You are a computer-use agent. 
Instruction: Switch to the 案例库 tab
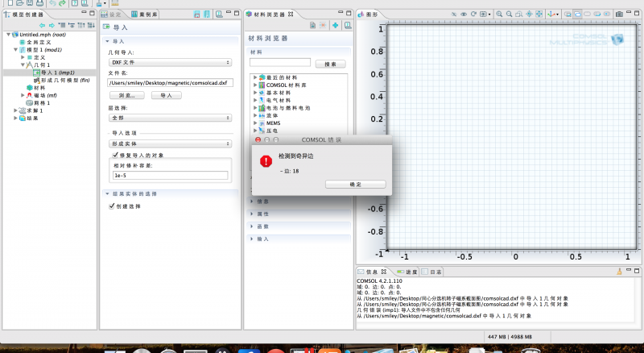point(145,15)
